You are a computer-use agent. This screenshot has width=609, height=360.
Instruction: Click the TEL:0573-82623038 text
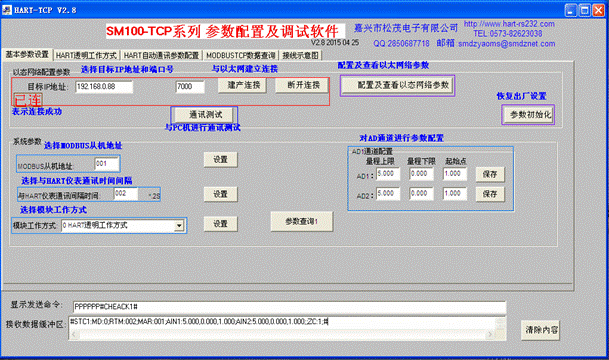(508, 34)
